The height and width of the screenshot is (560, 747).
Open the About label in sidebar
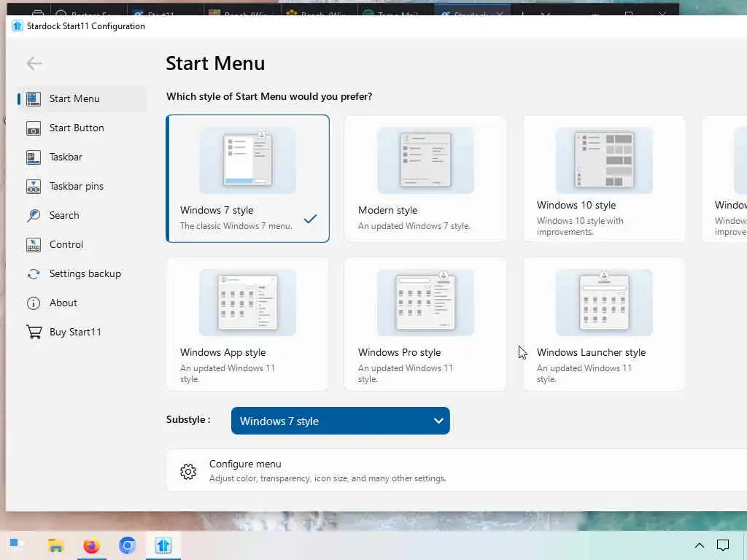[63, 303]
